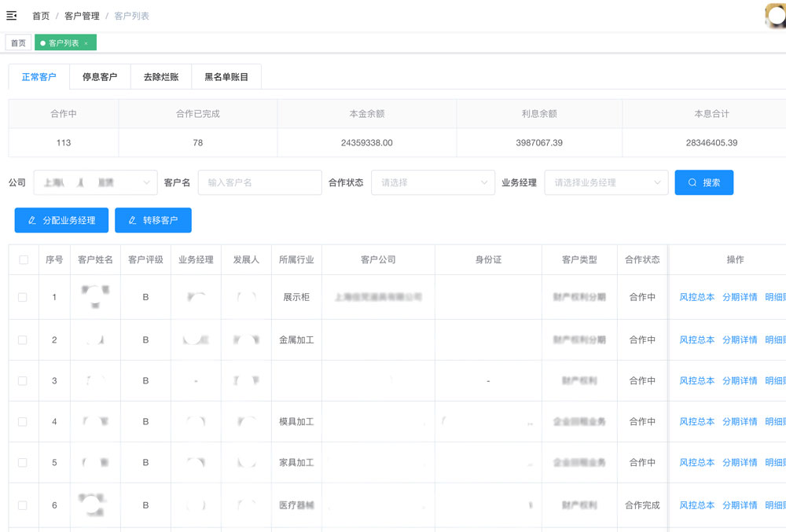Open 分期详情 link for row 3
This screenshot has width=786, height=532.
[740, 381]
